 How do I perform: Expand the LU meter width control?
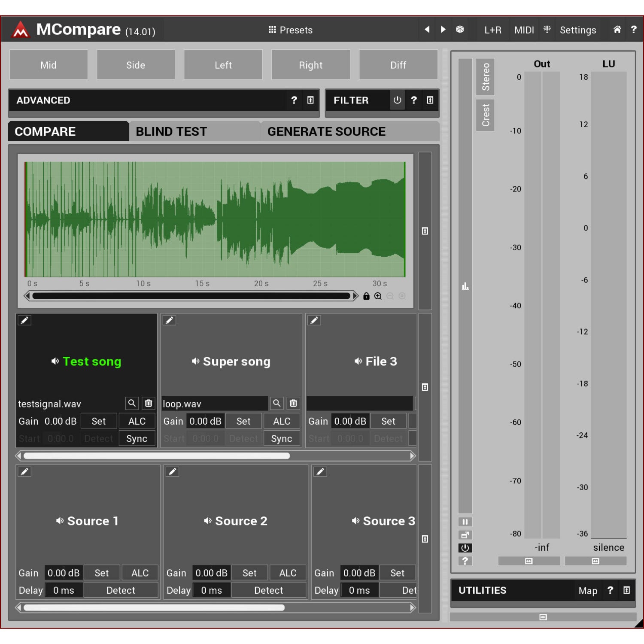coord(595,561)
